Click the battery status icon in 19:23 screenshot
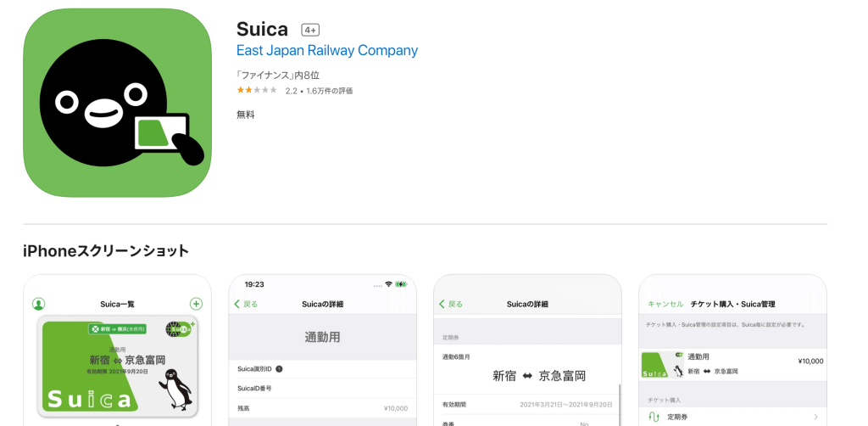 pos(401,284)
